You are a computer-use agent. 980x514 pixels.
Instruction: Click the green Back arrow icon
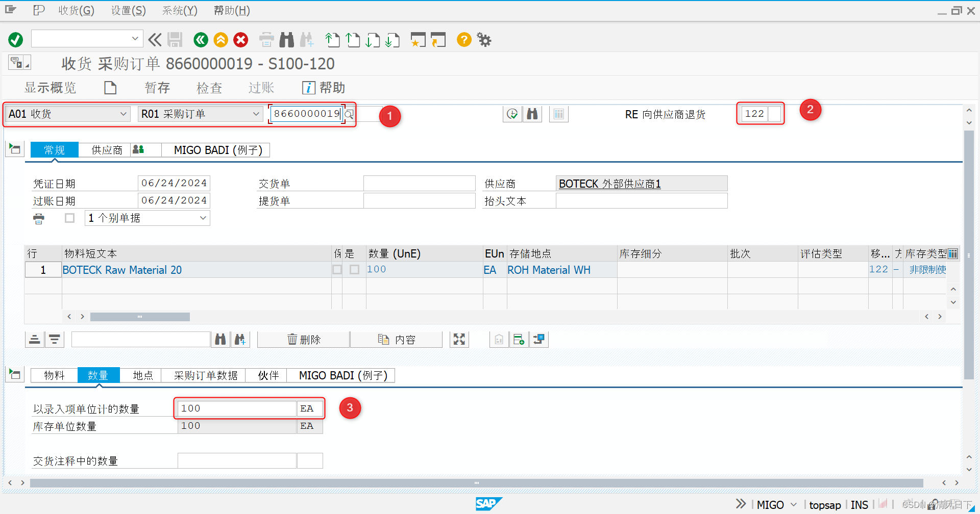(201, 40)
